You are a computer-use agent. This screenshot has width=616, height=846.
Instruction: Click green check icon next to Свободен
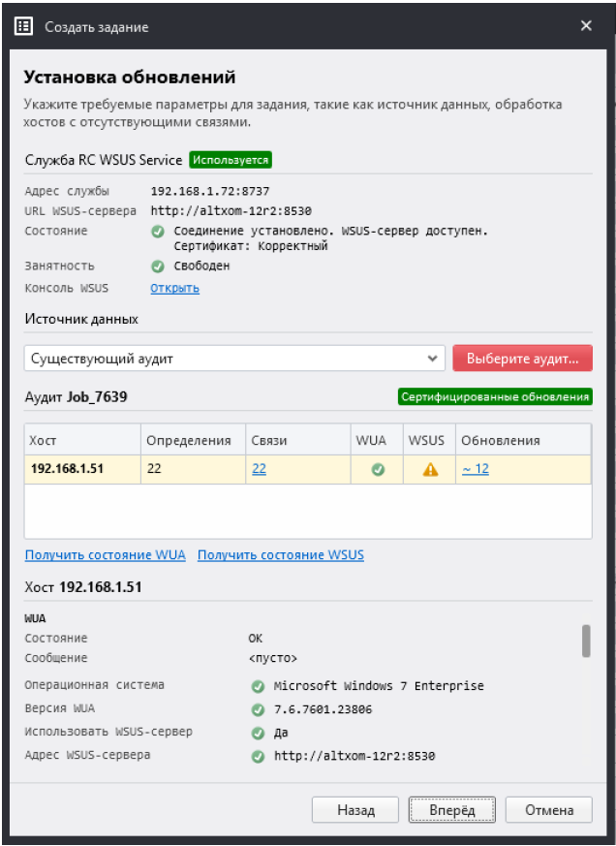tap(158, 266)
